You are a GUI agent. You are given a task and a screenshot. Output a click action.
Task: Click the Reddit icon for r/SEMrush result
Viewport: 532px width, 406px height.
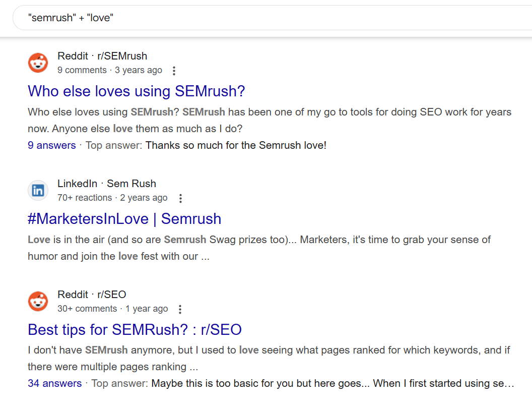pos(38,63)
